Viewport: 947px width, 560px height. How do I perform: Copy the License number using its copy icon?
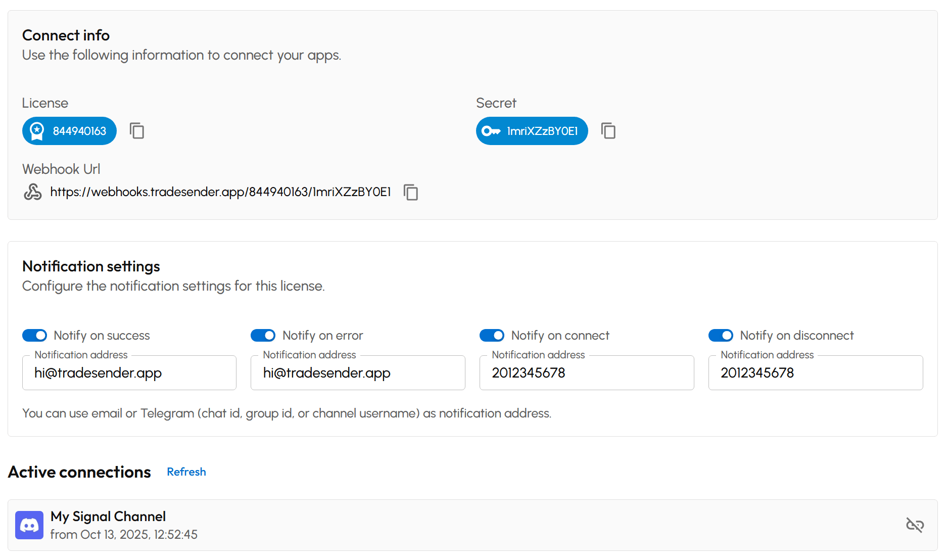pos(137,131)
